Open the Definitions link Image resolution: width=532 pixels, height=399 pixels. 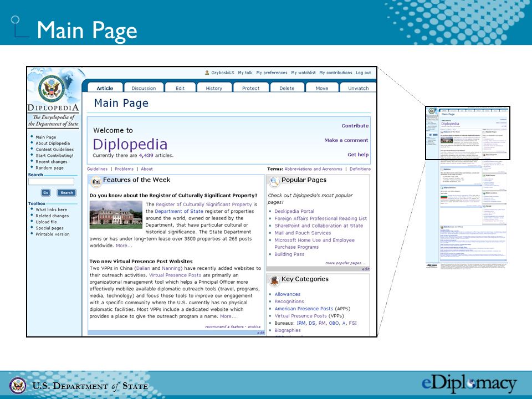pyautogui.click(x=360, y=168)
